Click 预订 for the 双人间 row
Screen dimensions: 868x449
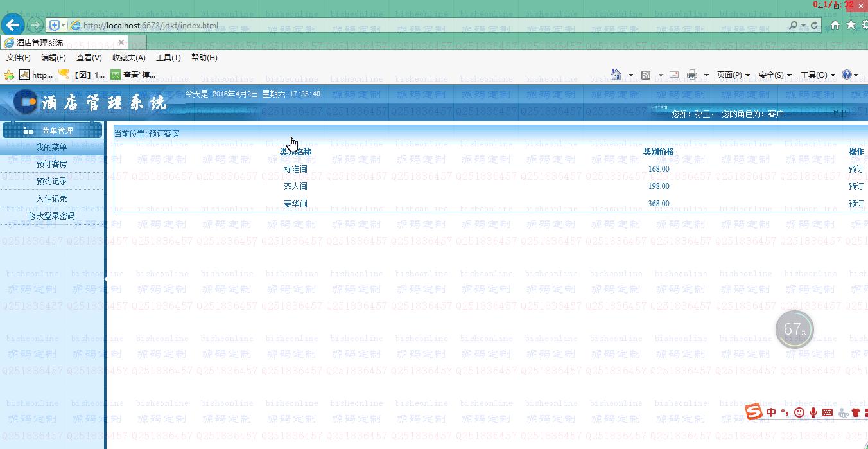[x=856, y=186]
